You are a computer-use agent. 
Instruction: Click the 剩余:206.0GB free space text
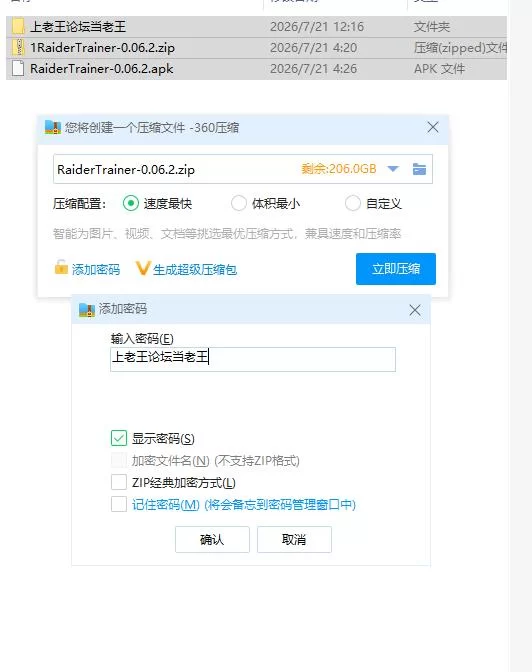click(x=339, y=168)
